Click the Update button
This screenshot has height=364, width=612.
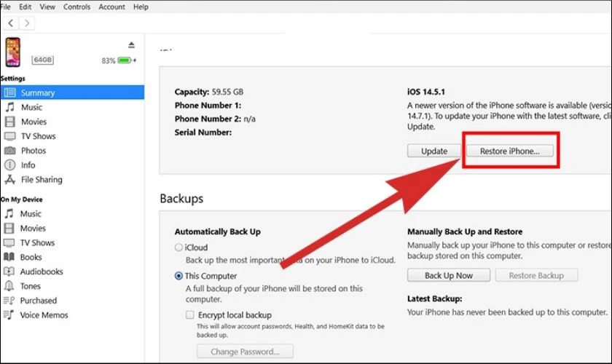tap(434, 151)
